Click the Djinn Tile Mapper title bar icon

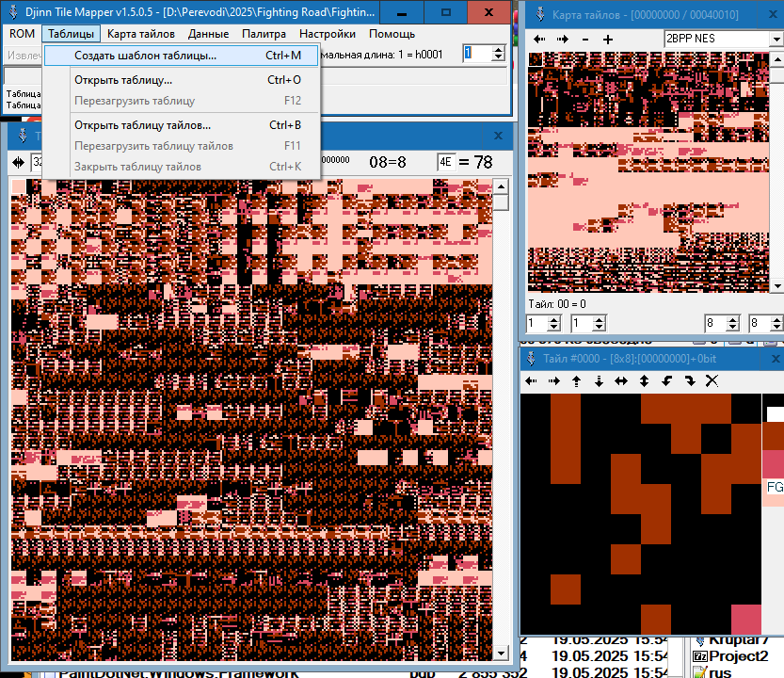click(x=14, y=11)
